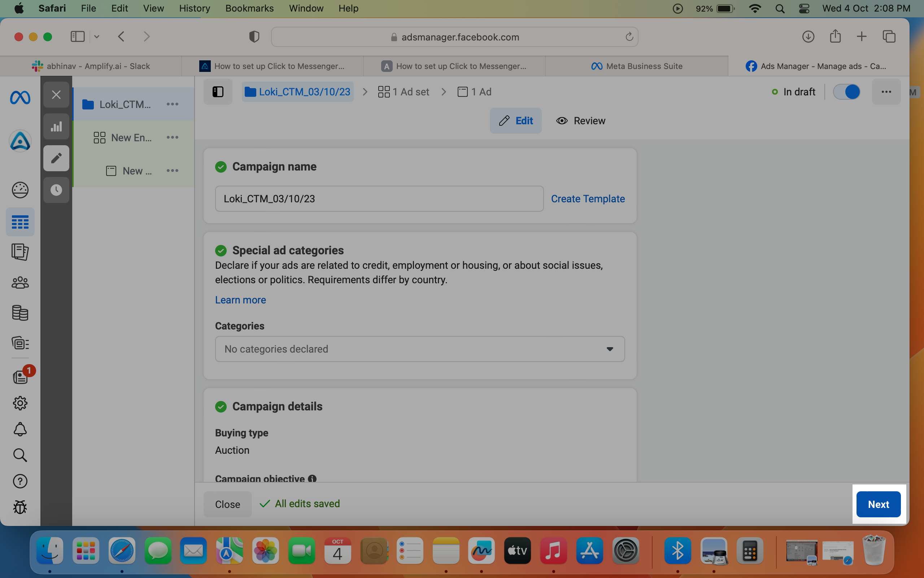Open more options for Loki_CTM campaign row
924x578 pixels.
coord(173,104)
